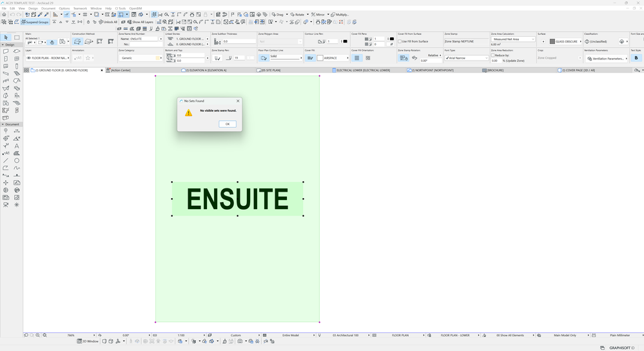Select the Marquee tool in the toolbox
The height and width of the screenshot is (351, 644).
pos(17,37)
